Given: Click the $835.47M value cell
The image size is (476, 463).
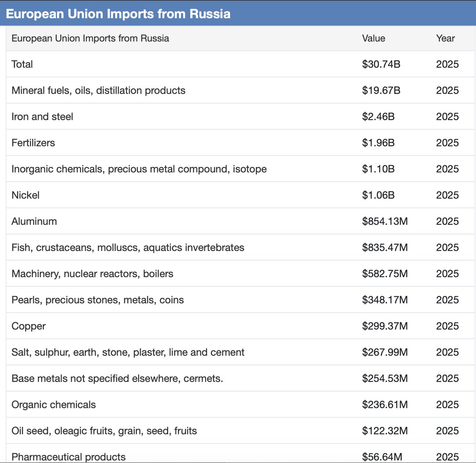Looking at the screenshot, I should coord(385,248).
